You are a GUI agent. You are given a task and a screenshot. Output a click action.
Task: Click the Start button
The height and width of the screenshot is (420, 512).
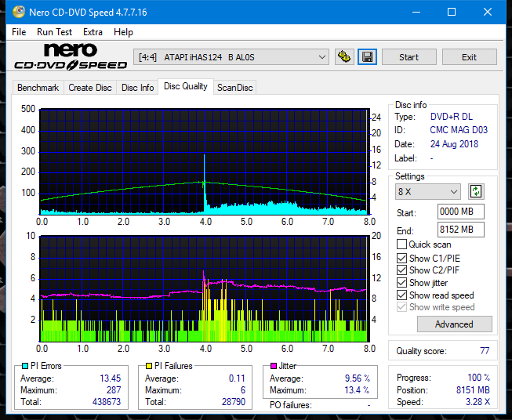[x=409, y=57]
